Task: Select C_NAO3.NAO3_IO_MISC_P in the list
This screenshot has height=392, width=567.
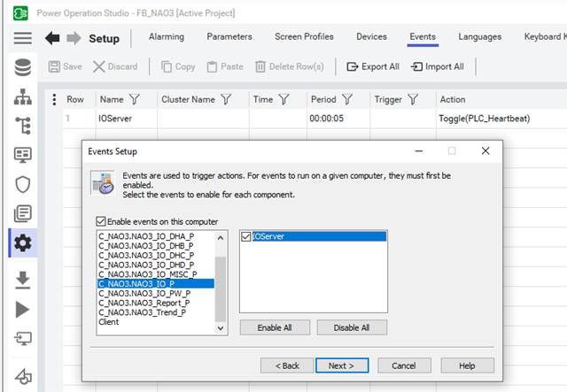Action: pyautogui.click(x=156, y=274)
